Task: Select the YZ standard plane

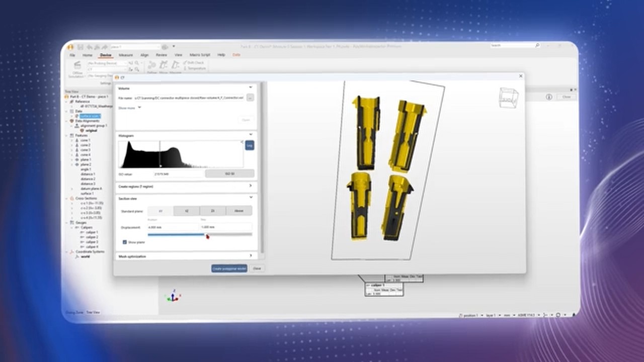Action: tap(187, 211)
